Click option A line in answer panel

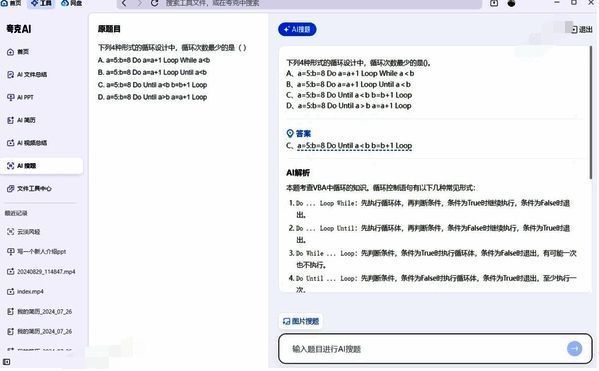350,73
